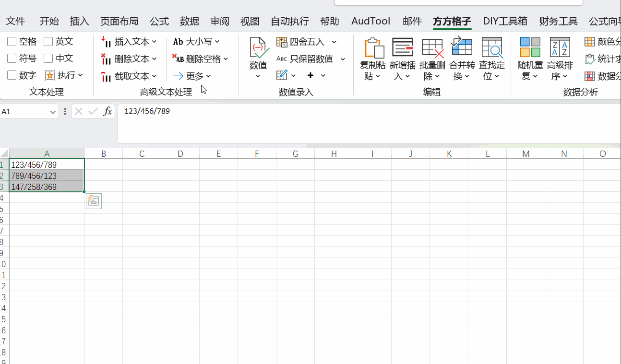Click the 只保留数值 button
621x364 pixels.
(x=311, y=59)
